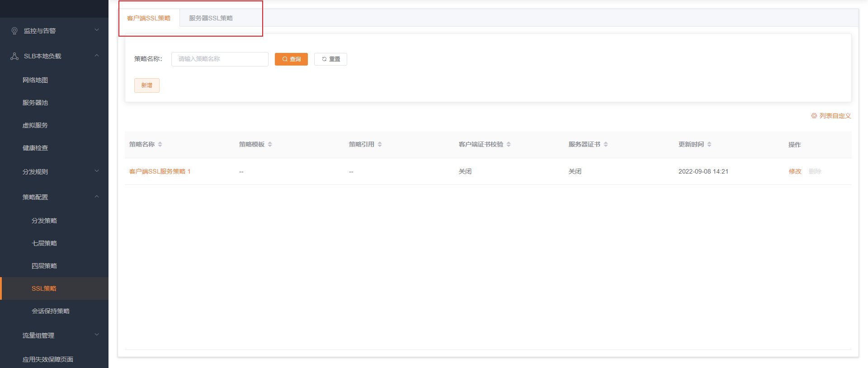Screen dimensions: 868x368
Task: Sort by 策略模板 column sort icon
Action: [270, 144]
